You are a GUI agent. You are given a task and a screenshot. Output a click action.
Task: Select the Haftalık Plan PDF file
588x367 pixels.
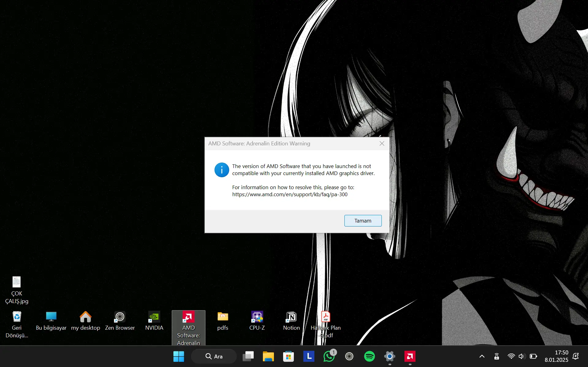pyautogui.click(x=326, y=324)
